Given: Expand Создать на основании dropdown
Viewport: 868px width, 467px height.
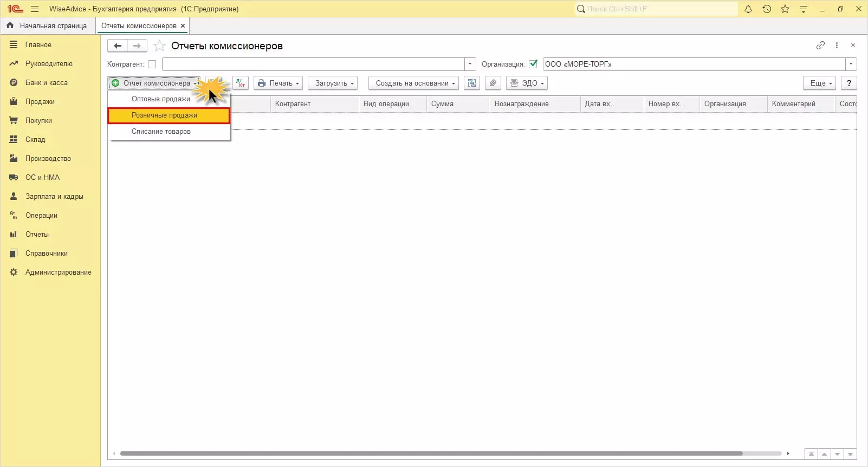Looking at the screenshot, I should [413, 83].
